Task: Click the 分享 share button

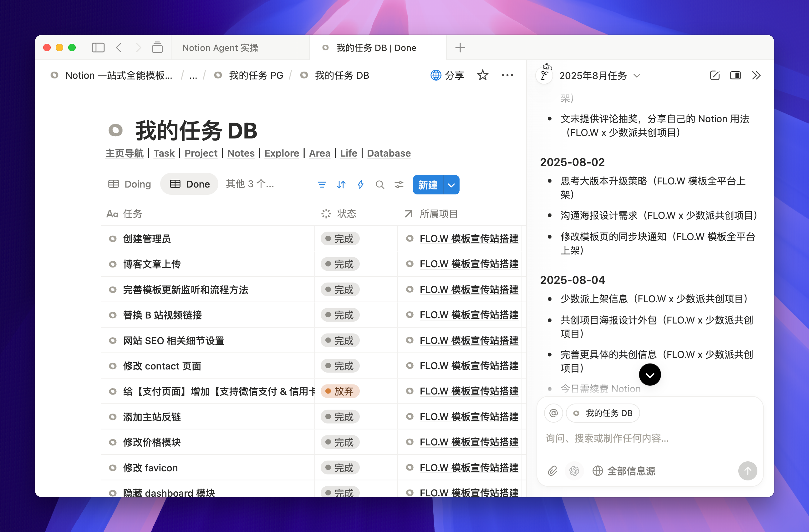Action: [447, 75]
